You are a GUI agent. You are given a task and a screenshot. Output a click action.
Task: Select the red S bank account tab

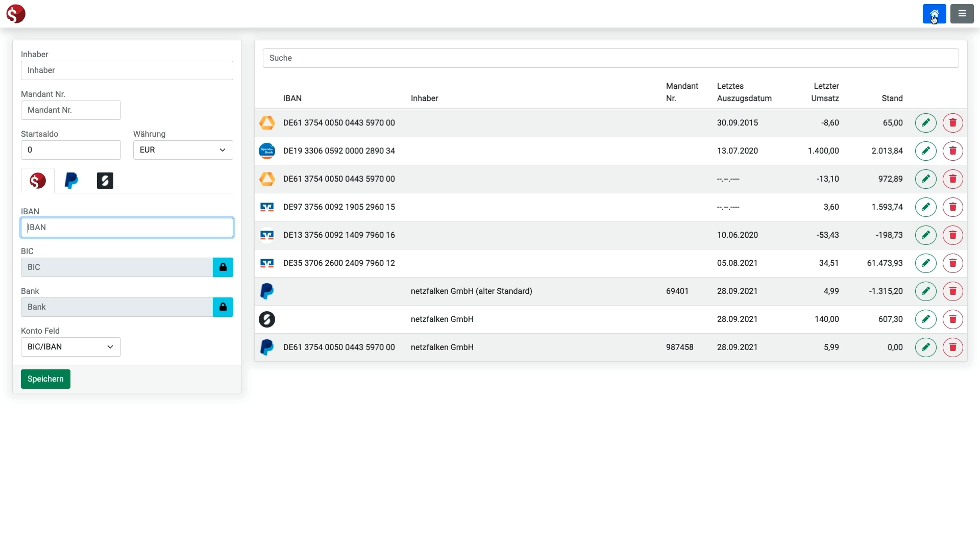38,181
